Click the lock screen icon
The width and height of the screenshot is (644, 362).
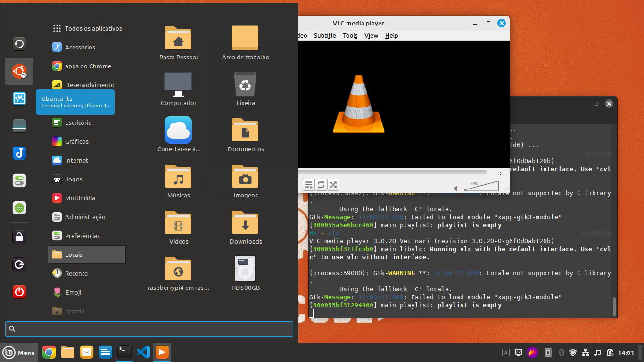tap(19, 237)
